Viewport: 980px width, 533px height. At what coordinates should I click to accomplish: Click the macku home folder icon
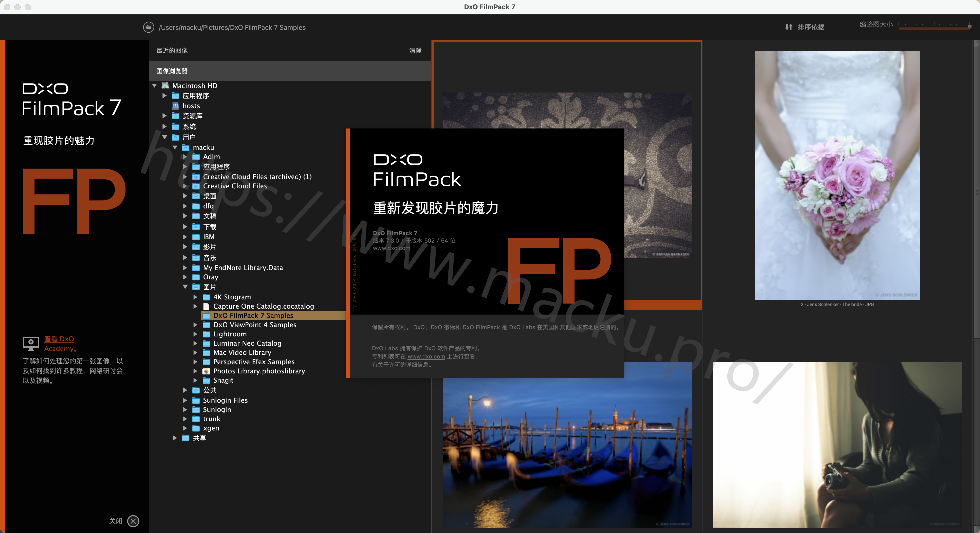point(186,148)
